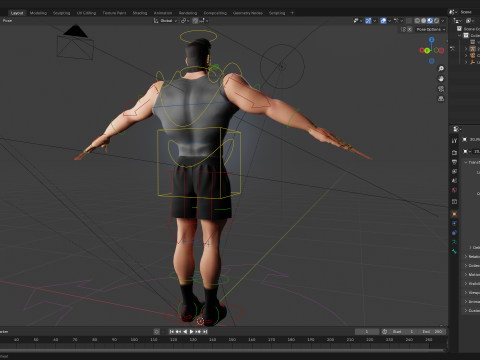The height and width of the screenshot is (360, 480).
Task: Play the animation forward
Action: tap(191, 332)
